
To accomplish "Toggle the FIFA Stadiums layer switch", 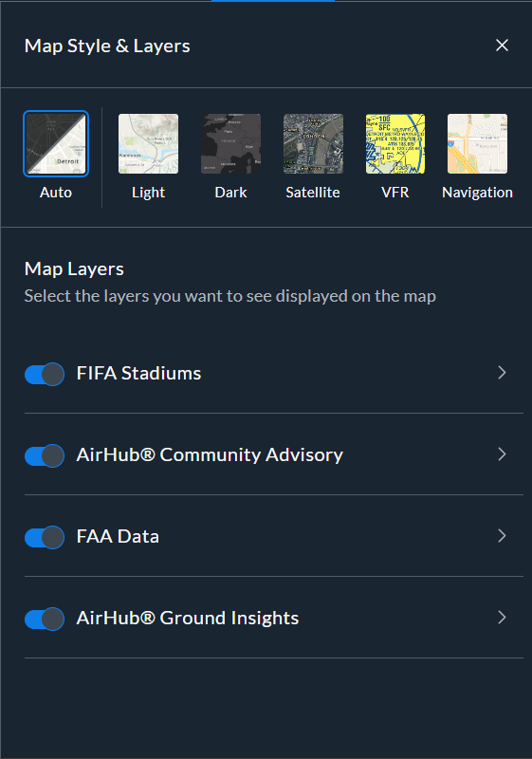I will pos(45,374).
